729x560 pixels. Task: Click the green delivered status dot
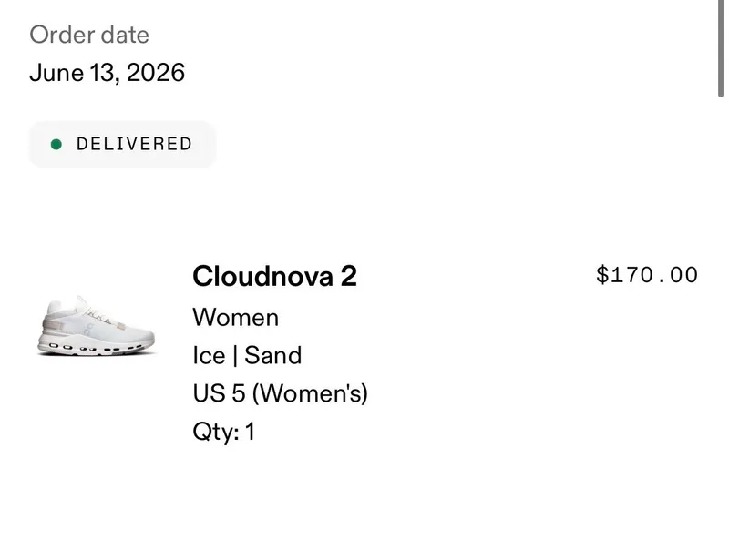click(56, 145)
